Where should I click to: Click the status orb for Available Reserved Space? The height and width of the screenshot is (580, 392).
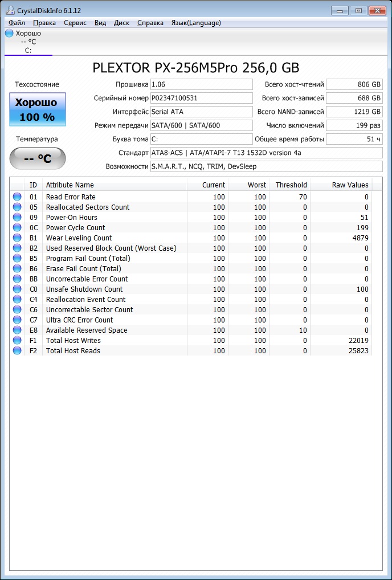click(x=17, y=330)
